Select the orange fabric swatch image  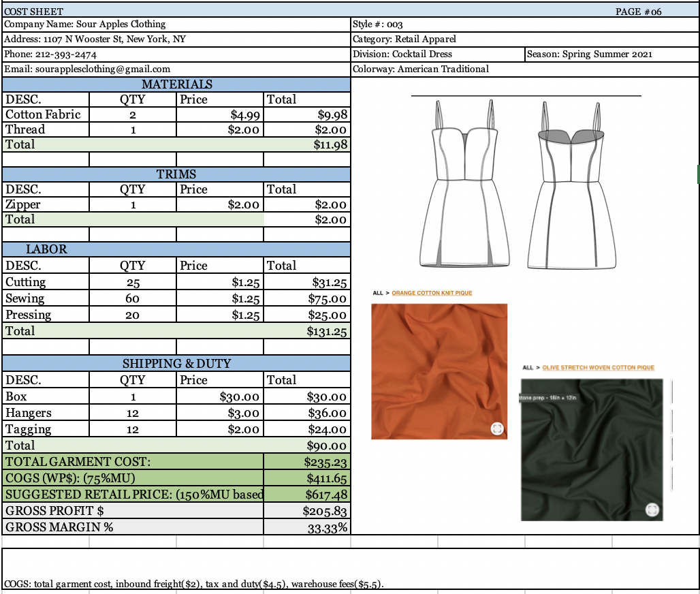coord(439,371)
